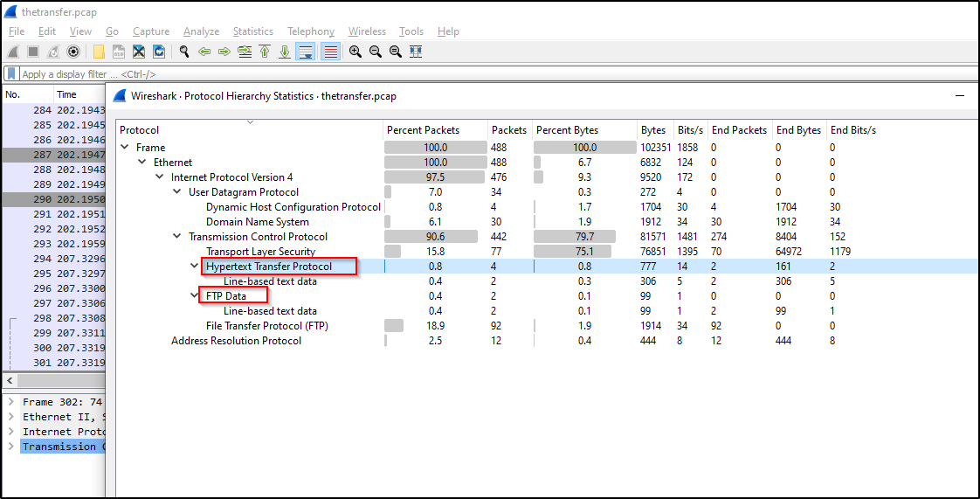Open the Statistics menu
The image size is (980, 499).
[x=252, y=31]
